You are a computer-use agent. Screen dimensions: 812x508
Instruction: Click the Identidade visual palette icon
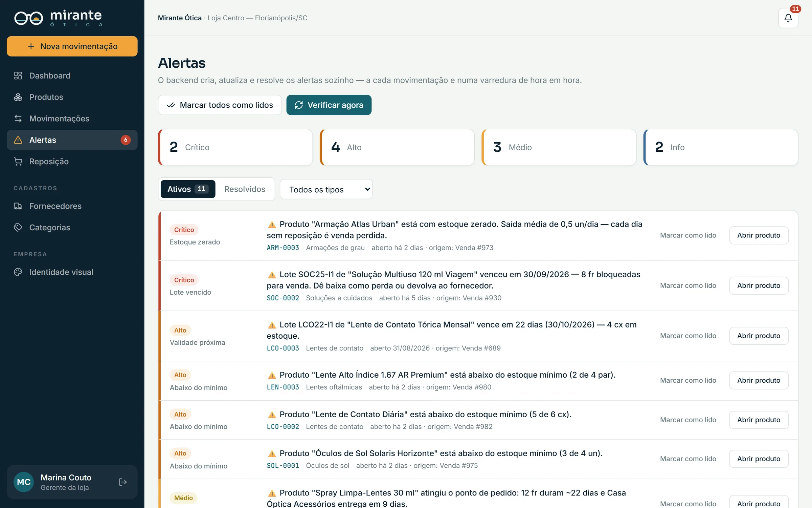tap(18, 272)
